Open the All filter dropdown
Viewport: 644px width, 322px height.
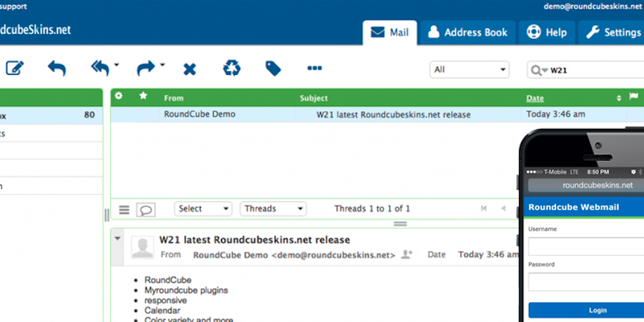point(469,70)
